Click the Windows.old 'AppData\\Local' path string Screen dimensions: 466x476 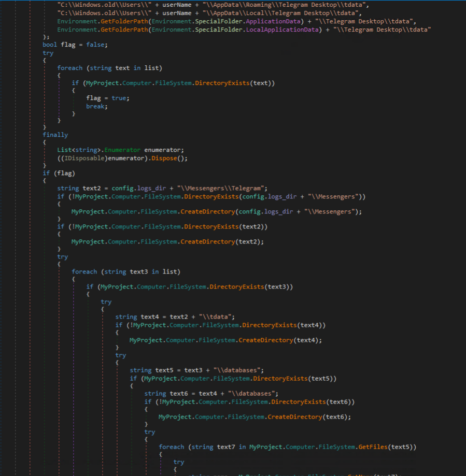(x=280, y=13)
